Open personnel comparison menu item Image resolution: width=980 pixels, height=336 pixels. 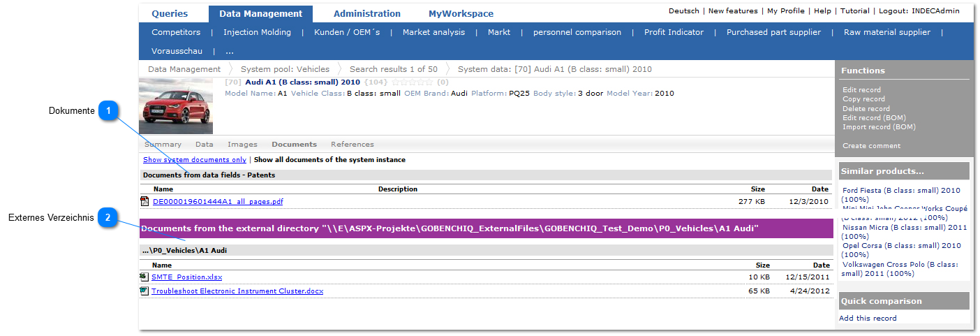tap(577, 32)
